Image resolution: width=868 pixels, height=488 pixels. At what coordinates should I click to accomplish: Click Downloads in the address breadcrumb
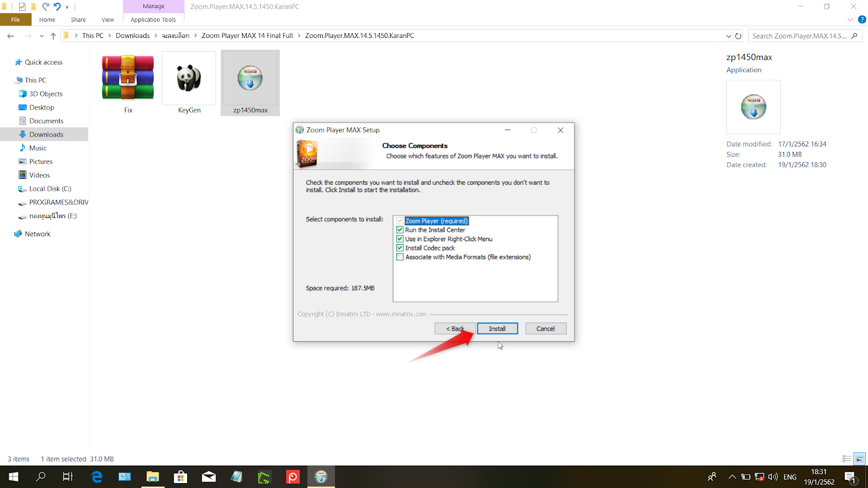click(x=132, y=36)
